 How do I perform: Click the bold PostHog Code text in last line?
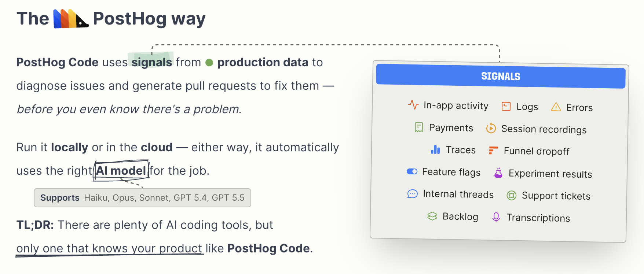269,248
